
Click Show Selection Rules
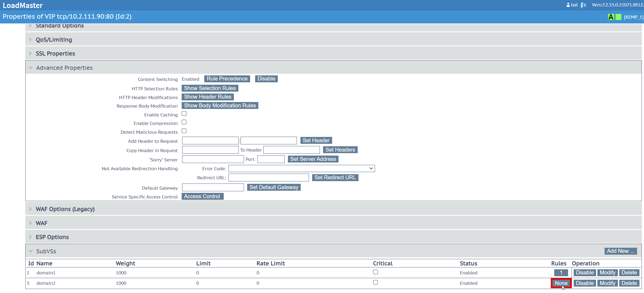coord(210,88)
